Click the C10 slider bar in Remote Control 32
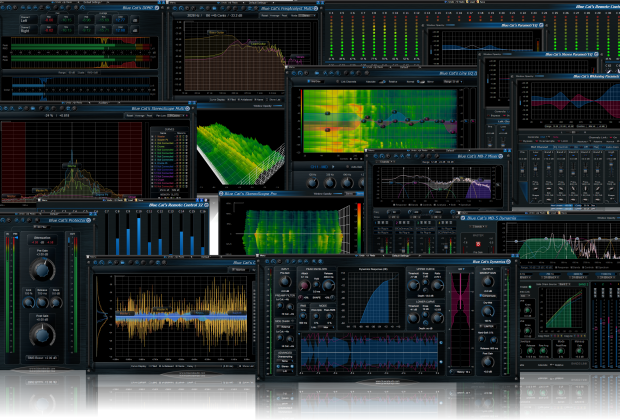Image resolution: width=620 pixels, height=420 pixels. (139, 236)
